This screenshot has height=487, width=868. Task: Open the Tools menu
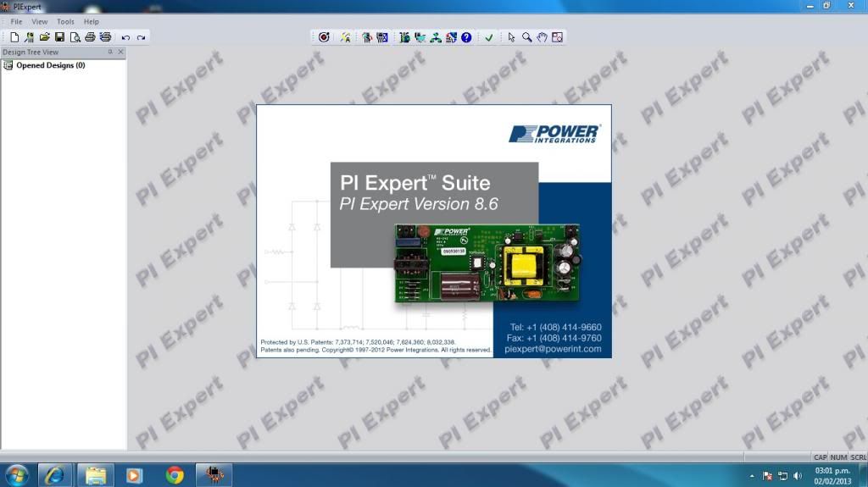click(x=65, y=21)
